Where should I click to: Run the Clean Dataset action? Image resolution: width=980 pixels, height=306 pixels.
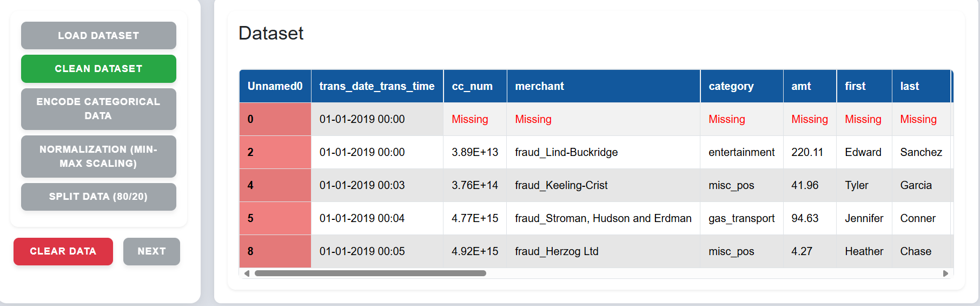(98, 69)
